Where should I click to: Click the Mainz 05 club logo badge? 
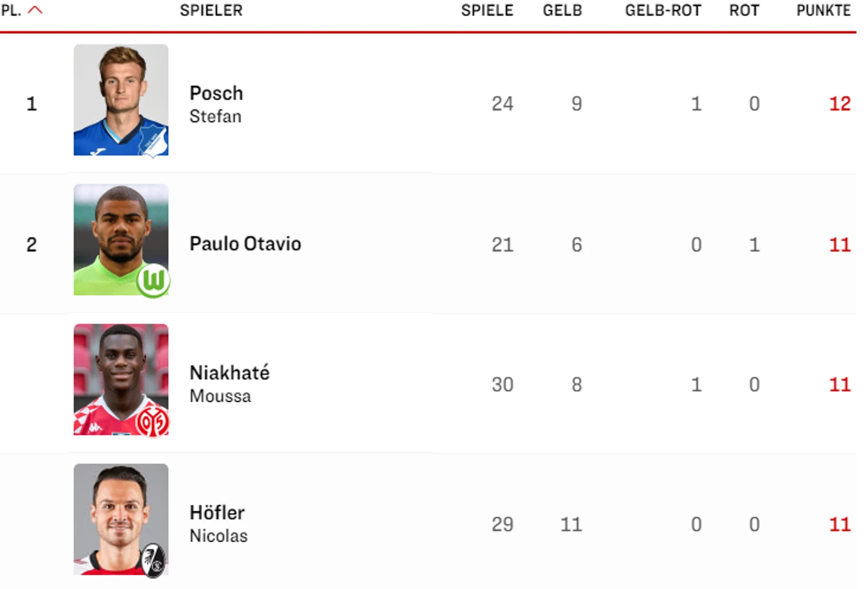(152, 422)
